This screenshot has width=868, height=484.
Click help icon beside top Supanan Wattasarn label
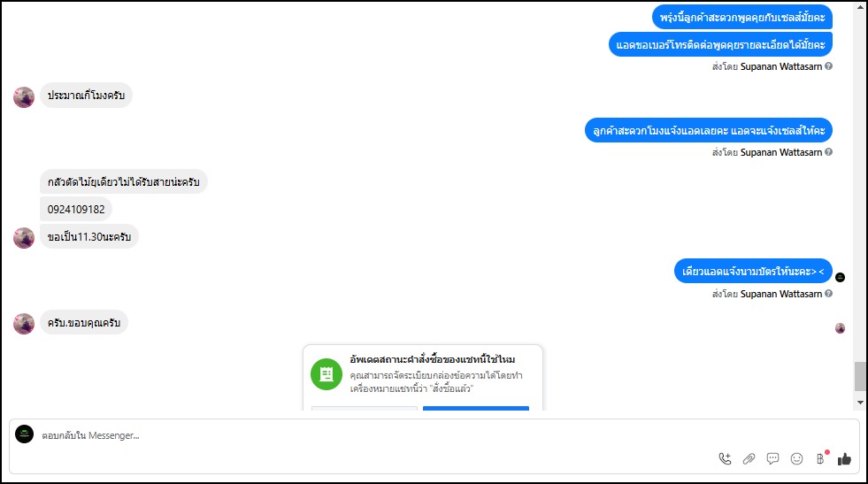829,65
